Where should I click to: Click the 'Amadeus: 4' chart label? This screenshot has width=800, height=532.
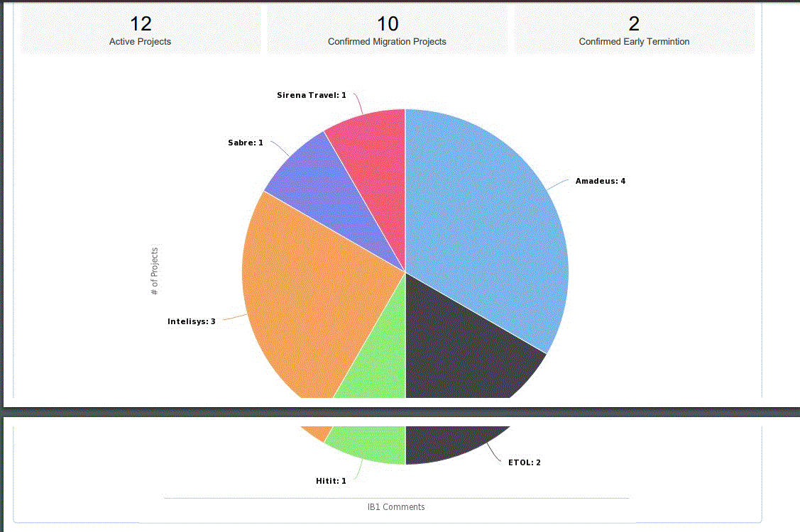pos(600,181)
